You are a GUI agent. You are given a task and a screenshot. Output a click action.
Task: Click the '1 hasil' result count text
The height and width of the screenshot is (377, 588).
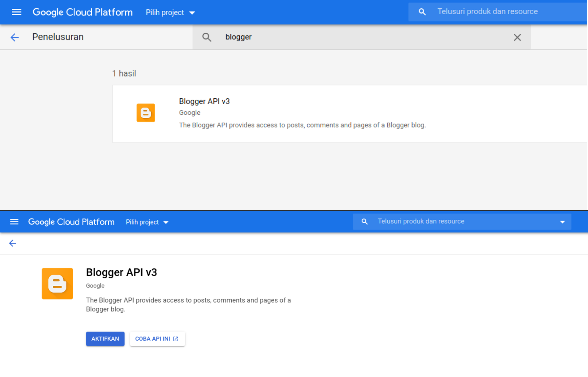(x=124, y=73)
